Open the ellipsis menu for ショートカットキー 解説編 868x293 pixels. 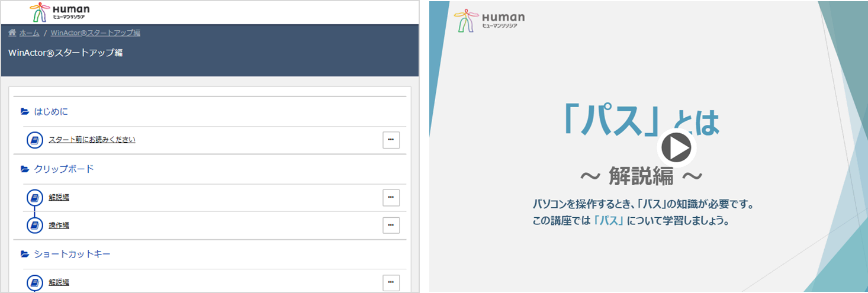[391, 283]
